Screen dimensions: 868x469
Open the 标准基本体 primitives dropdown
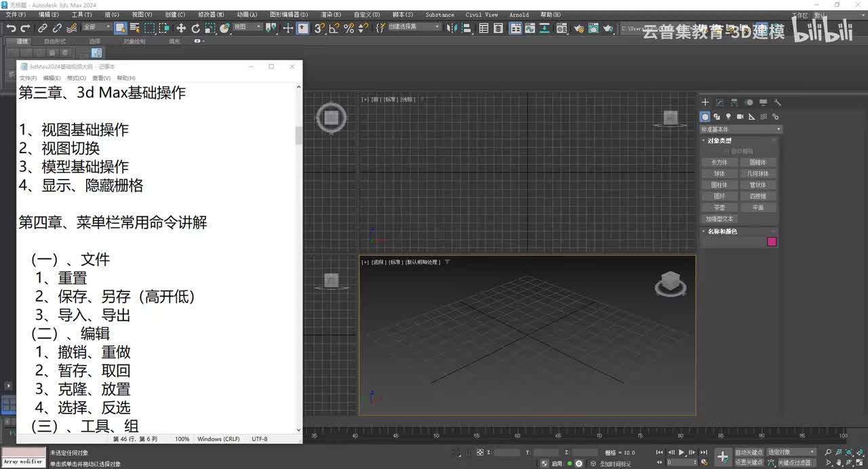(741, 129)
